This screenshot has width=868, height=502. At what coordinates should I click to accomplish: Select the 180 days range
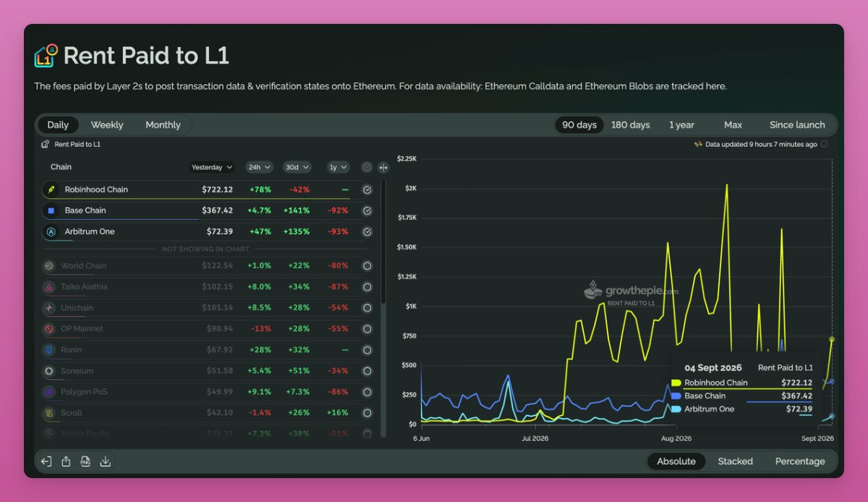pos(631,125)
